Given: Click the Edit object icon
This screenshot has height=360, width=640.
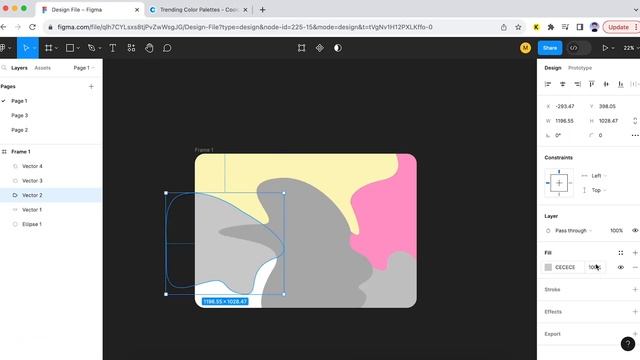Looking at the screenshot, I should point(302,48).
